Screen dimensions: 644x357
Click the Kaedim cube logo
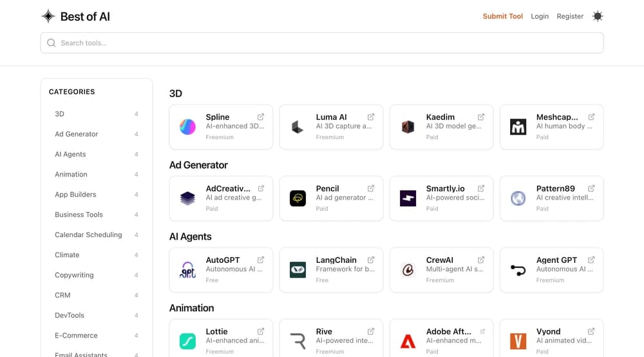tap(408, 127)
